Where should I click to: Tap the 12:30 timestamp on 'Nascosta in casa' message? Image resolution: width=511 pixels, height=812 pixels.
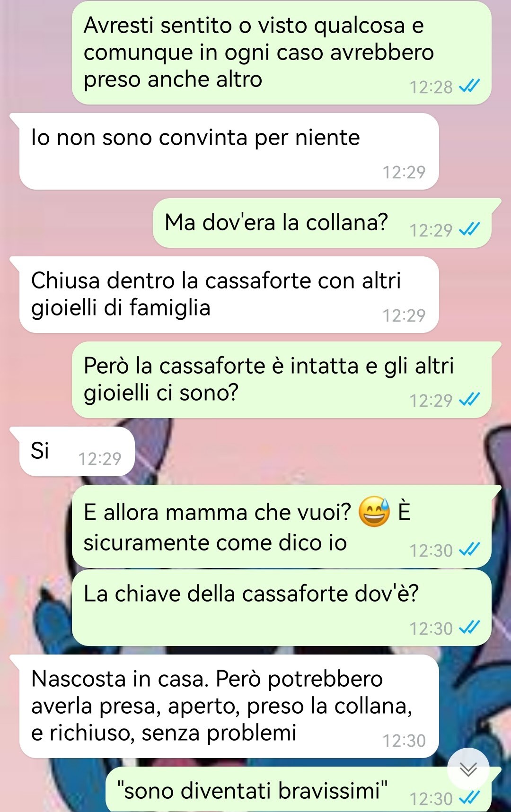pos(404,740)
